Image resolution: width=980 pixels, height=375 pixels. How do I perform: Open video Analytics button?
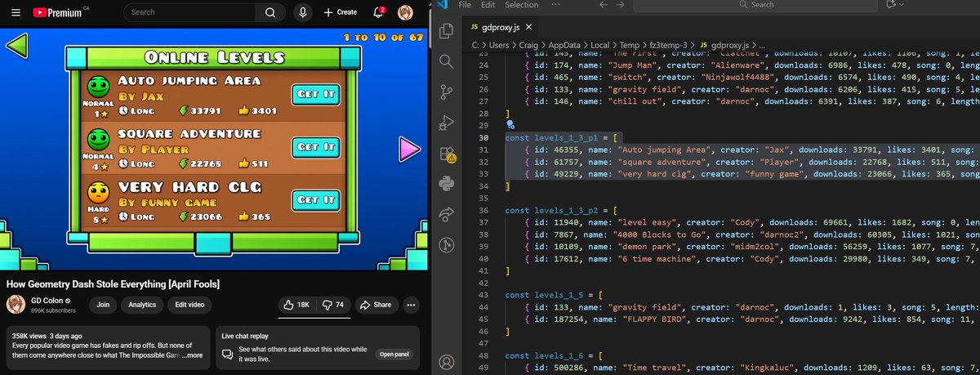click(x=143, y=305)
